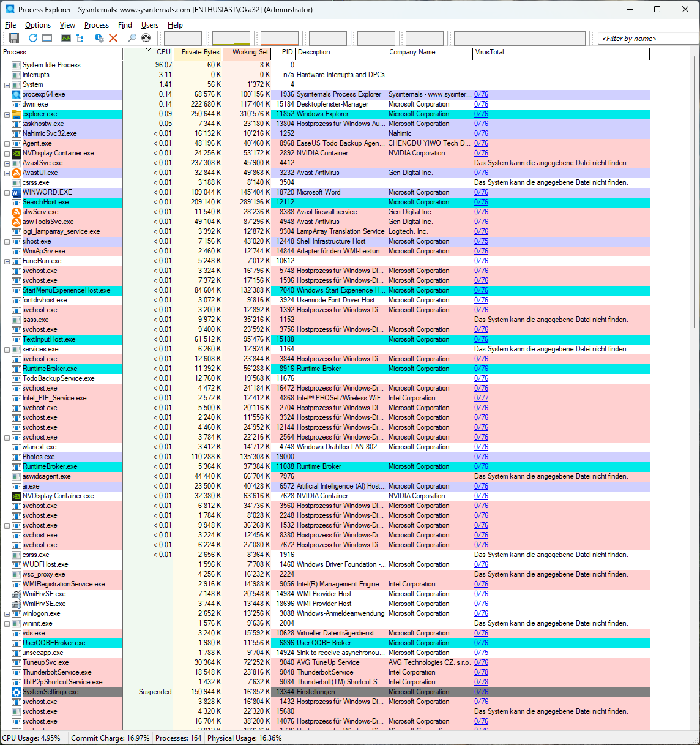700x745 pixels.
Task: Sort by the Company Name column header
Action: [430, 52]
